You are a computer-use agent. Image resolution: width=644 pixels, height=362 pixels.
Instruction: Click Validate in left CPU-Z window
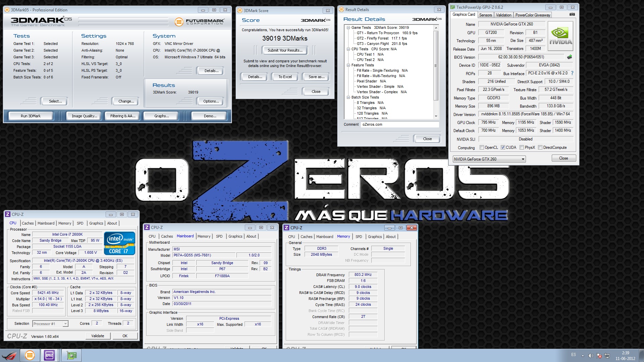[98, 336]
